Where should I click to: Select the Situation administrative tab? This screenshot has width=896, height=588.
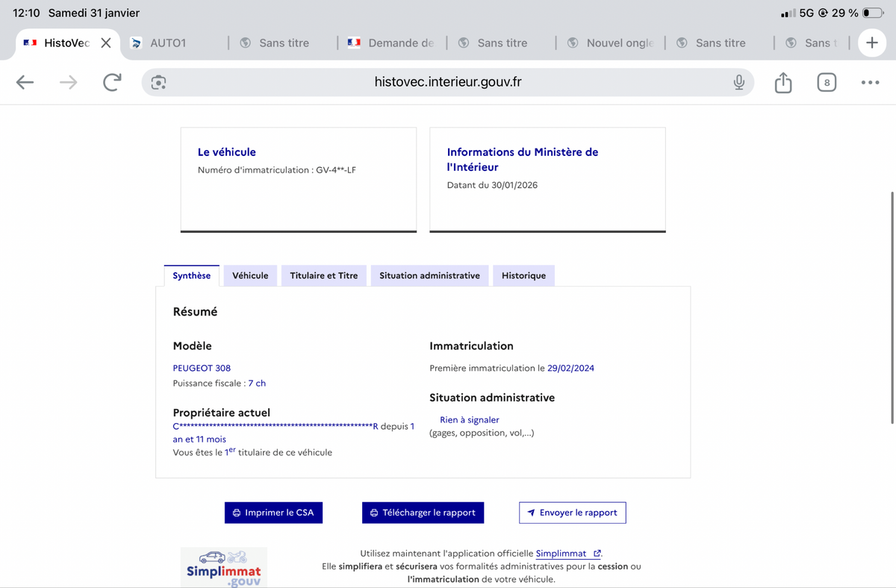click(429, 275)
